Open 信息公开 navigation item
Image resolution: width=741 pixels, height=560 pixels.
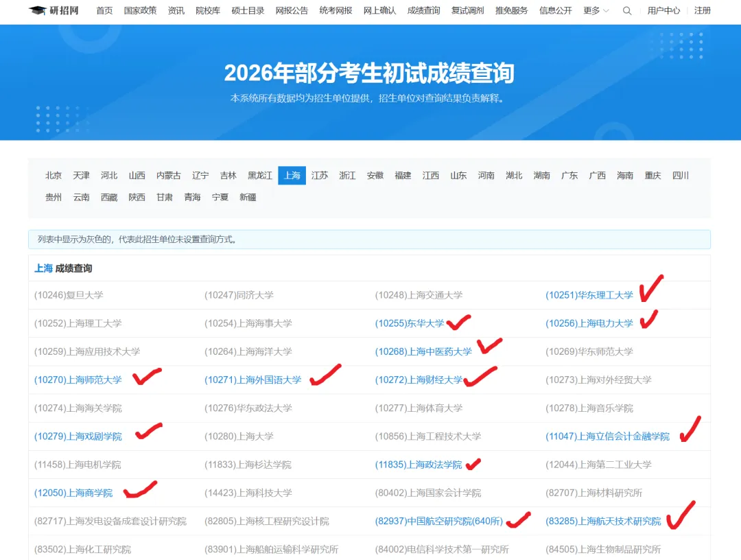[556, 10]
